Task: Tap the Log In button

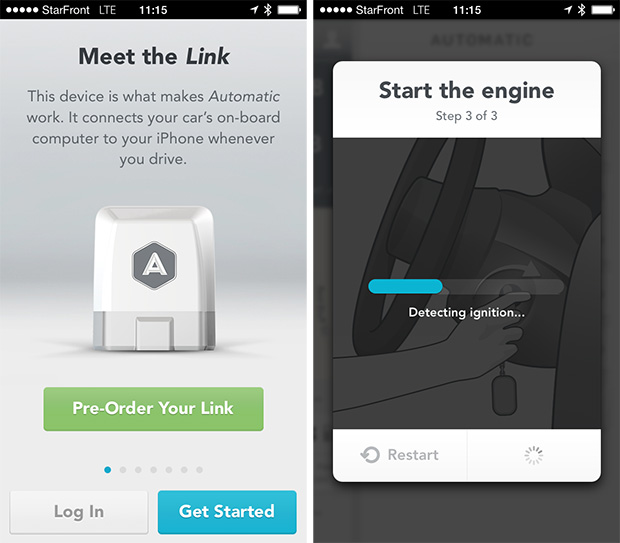Action: 79,512
